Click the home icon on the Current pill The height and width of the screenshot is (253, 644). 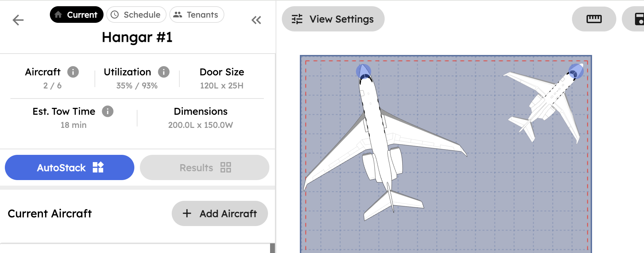[58, 15]
